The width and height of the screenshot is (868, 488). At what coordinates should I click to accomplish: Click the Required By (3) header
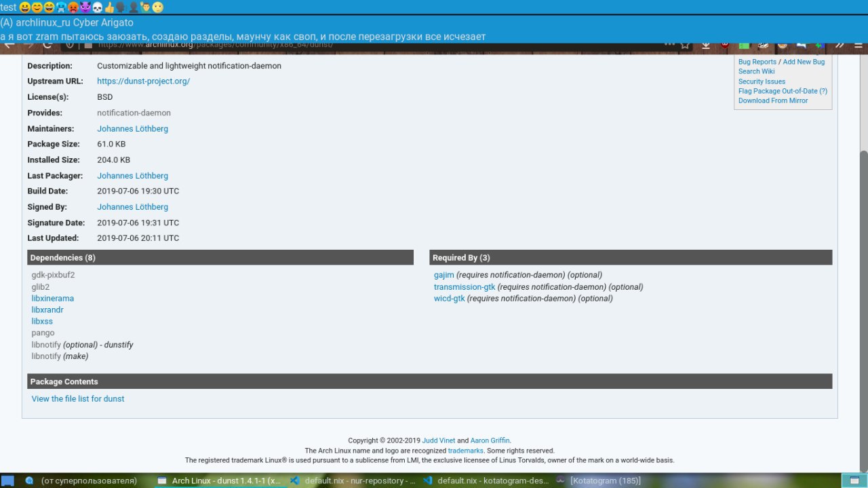click(x=631, y=258)
